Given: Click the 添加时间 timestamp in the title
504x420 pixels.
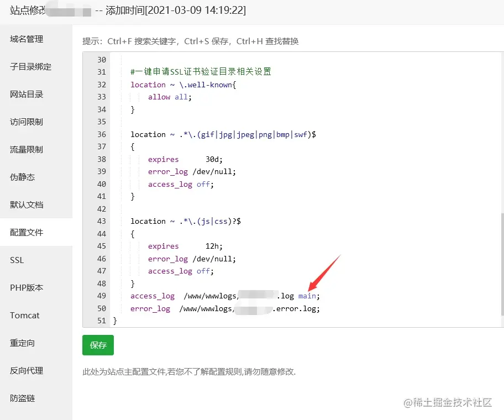Looking at the screenshot, I should 176,11.
